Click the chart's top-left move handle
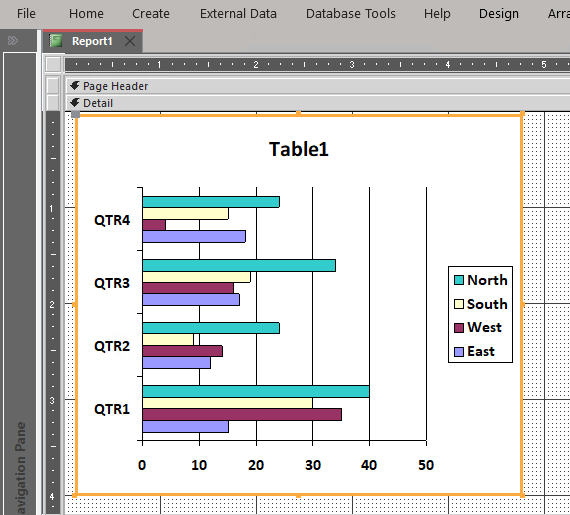Viewport: 570px width, 515px height. pyautogui.click(x=75, y=114)
